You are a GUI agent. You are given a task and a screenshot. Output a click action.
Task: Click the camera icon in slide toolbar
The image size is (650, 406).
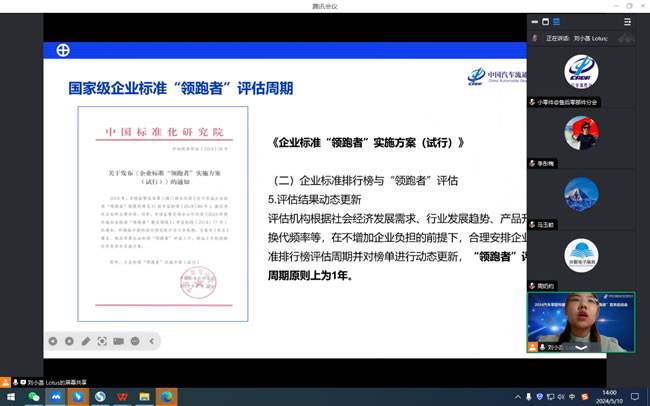point(119,341)
